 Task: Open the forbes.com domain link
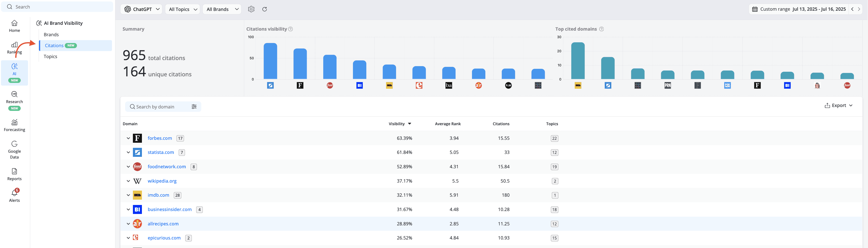tap(160, 138)
